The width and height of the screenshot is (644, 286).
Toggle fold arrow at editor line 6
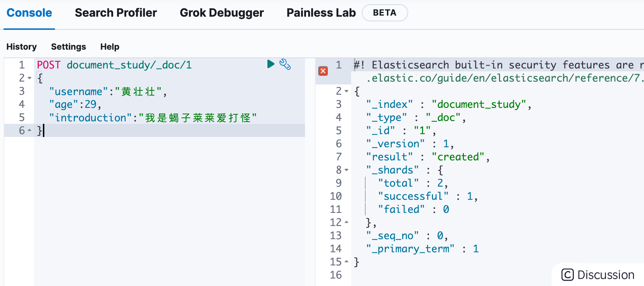30,130
